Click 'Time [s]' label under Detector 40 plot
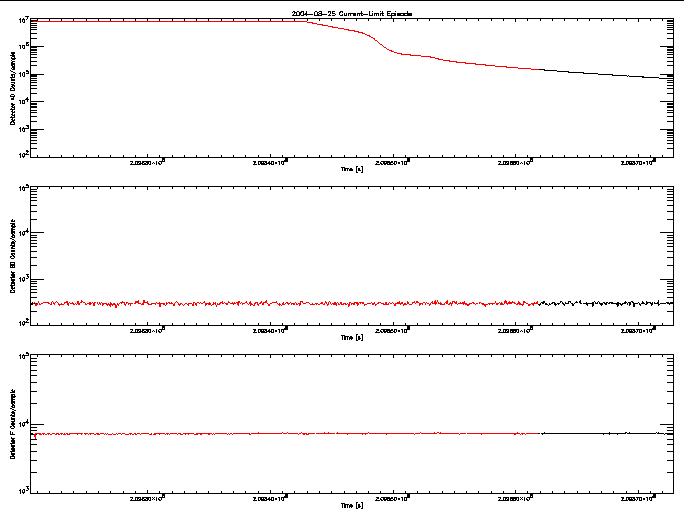The image size is (684, 518). pos(352,169)
